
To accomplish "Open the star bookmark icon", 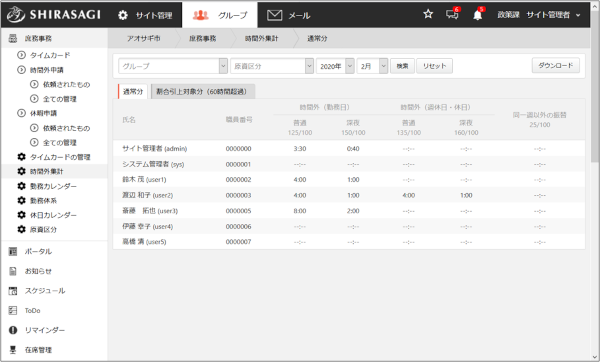I will click(x=428, y=15).
